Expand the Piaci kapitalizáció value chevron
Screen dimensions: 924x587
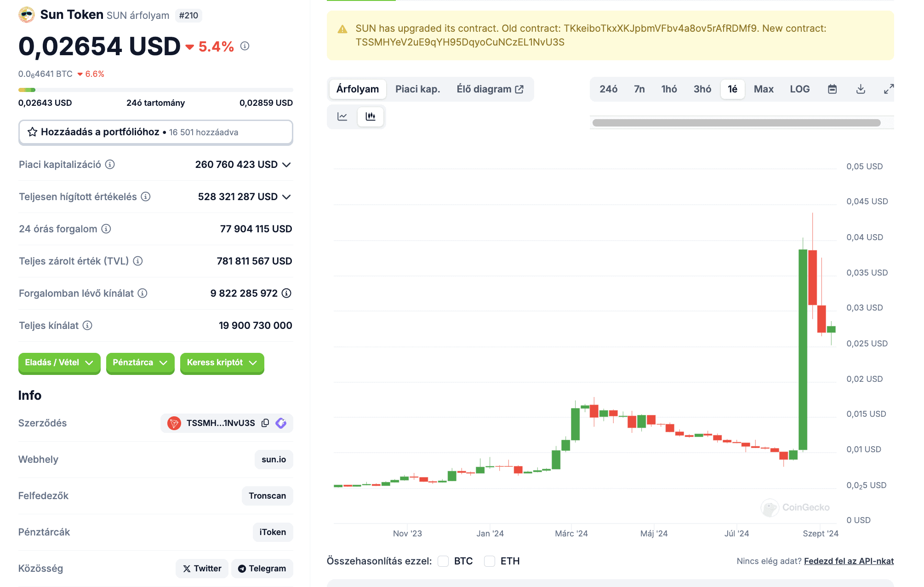click(x=286, y=165)
